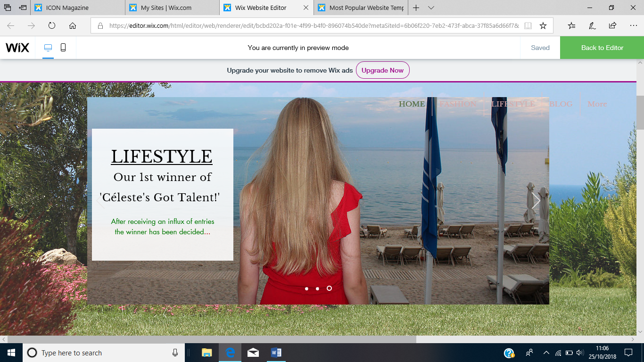Click the taskbar microphone icon
The image size is (644, 362).
pyautogui.click(x=175, y=353)
